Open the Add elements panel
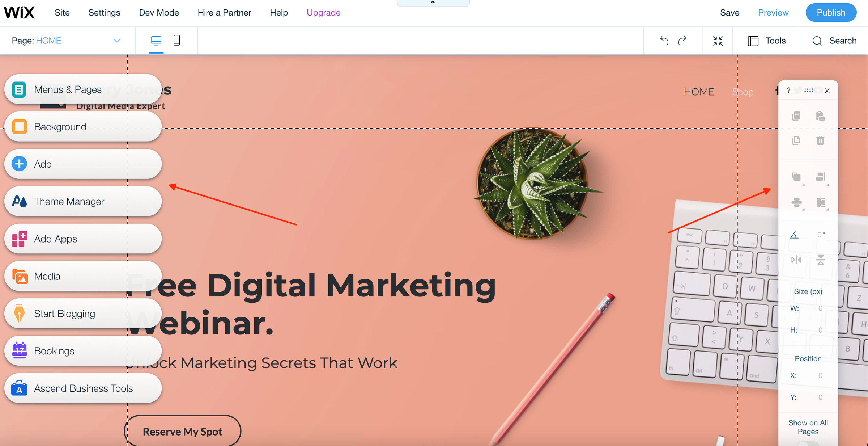 point(83,164)
